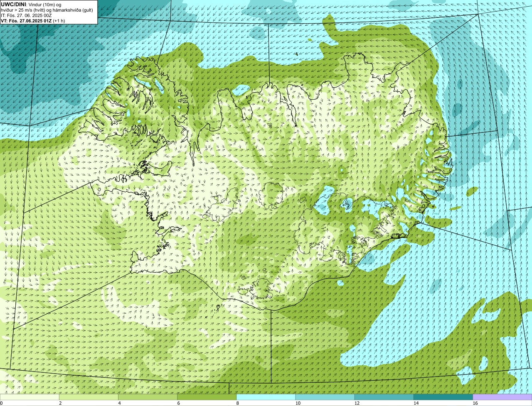Click the legend scale label "10"
This screenshot has width=532, height=406.
pyautogui.click(x=298, y=403)
